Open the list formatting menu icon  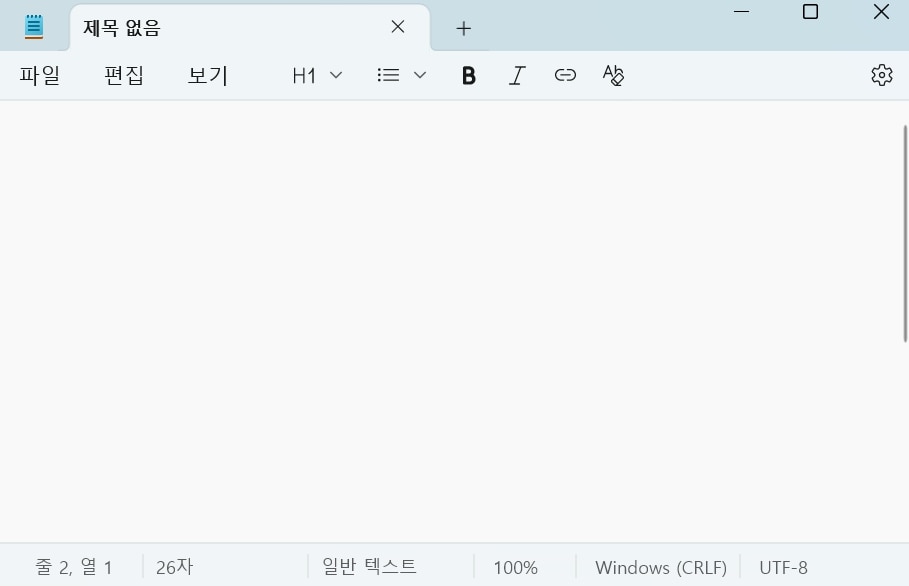(x=387, y=75)
